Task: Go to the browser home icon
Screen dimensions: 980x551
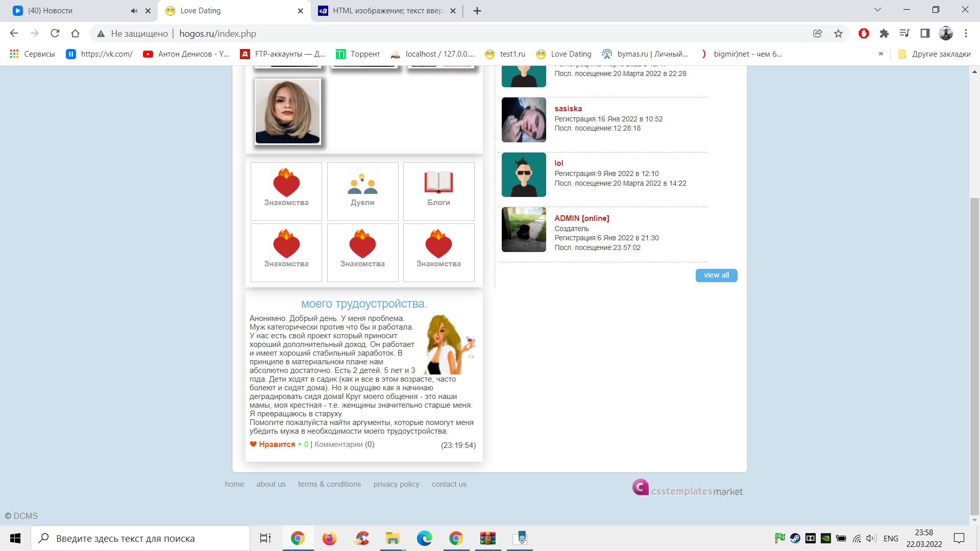Action: [76, 34]
